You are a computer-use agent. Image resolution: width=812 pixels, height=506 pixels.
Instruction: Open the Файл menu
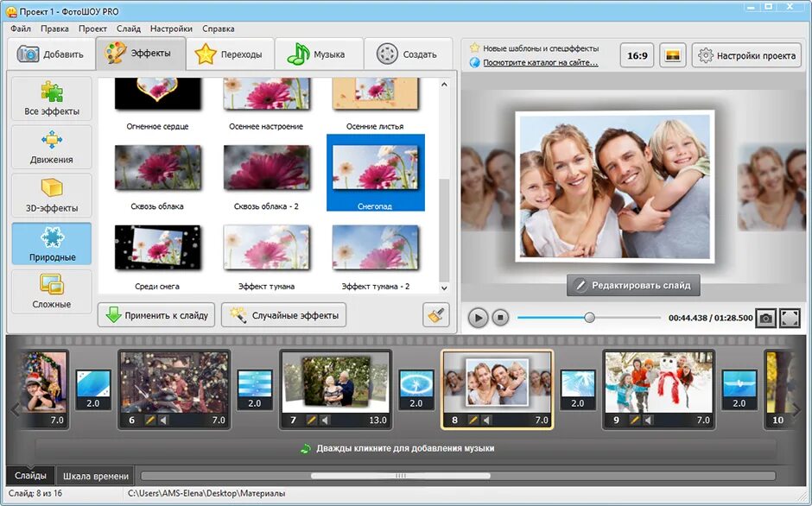(x=21, y=28)
